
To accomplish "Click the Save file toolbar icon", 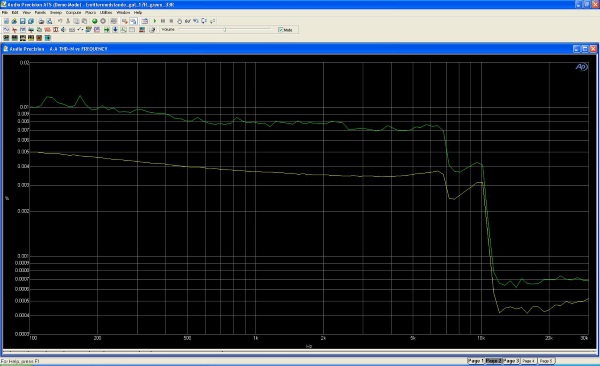I will pyautogui.click(x=23, y=21).
